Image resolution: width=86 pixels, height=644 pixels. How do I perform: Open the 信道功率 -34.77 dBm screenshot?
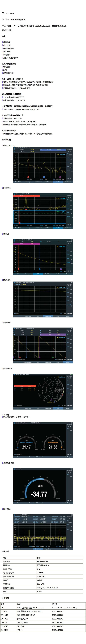tap(43, 486)
